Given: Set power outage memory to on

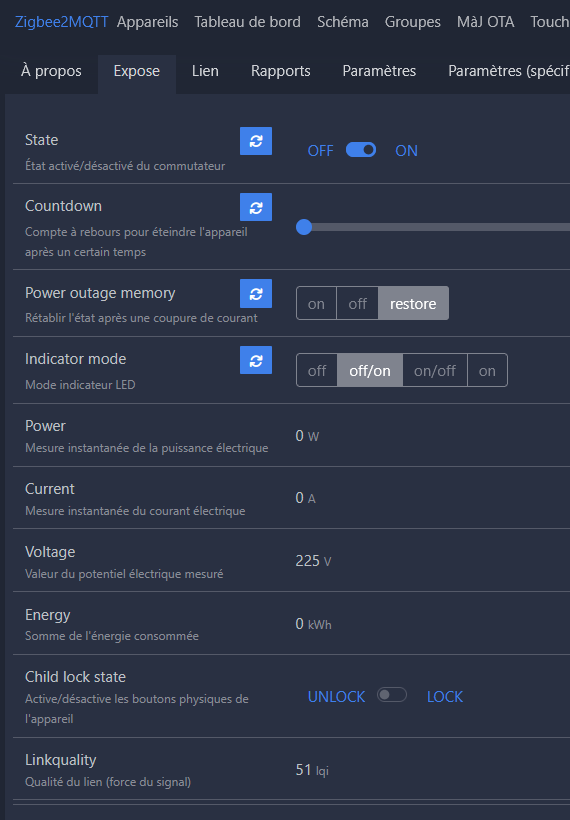Looking at the screenshot, I should (x=316, y=303).
